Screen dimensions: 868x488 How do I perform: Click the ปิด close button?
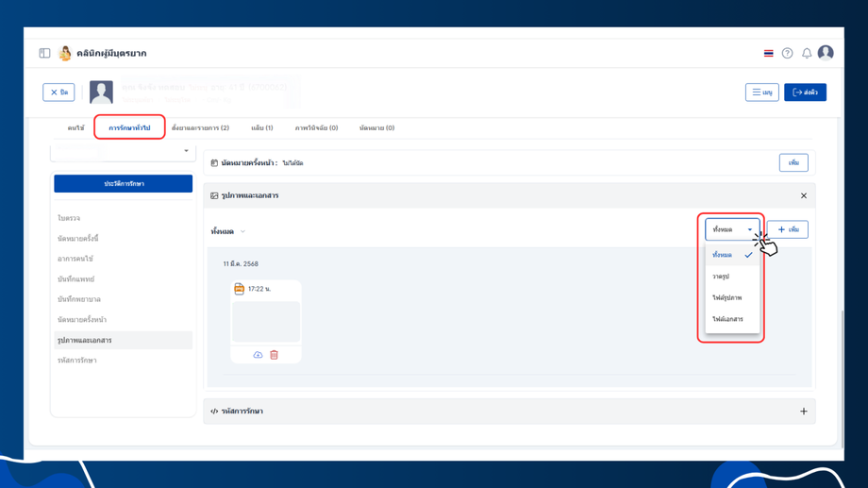pyautogui.click(x=58, y=92)
